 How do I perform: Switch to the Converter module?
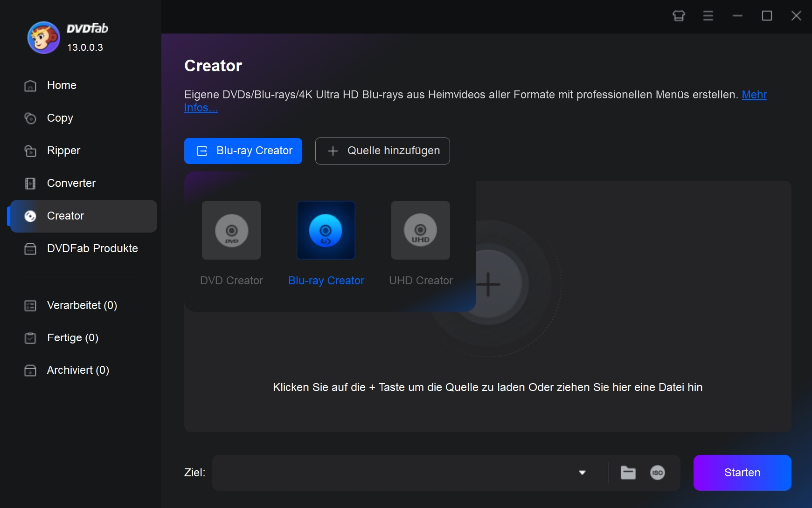[83, 183]
